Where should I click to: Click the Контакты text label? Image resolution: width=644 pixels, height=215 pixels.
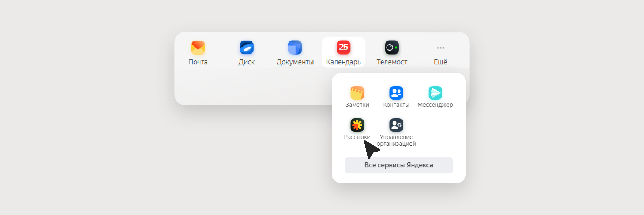point(396,105)
